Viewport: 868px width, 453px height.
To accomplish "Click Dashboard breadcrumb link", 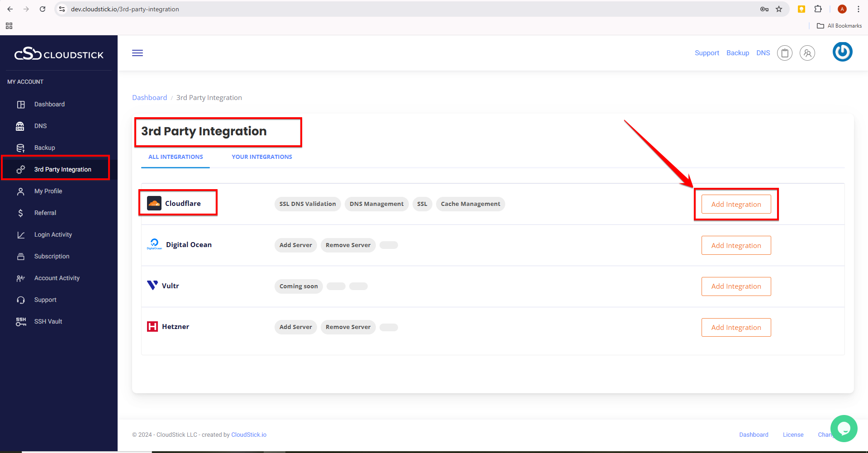I will 149,98.
